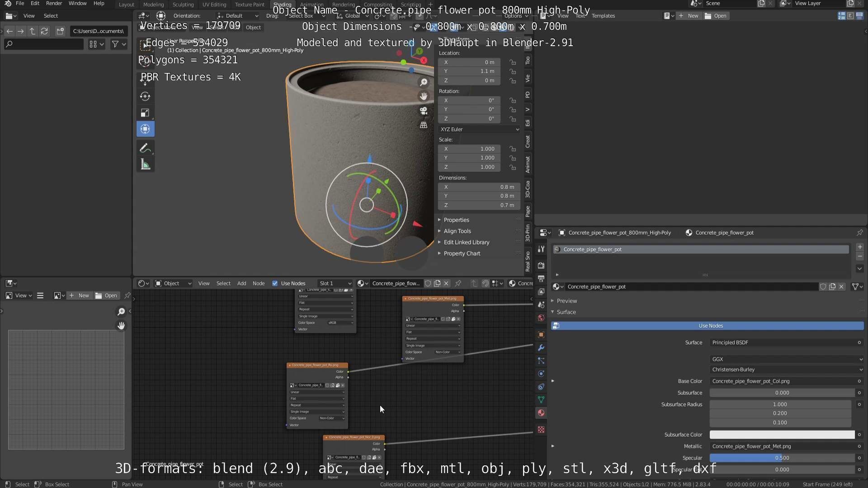Open XYZ Euler rotation mode dropdown
The height and width of the screenshot is (488, 868).
479,129
